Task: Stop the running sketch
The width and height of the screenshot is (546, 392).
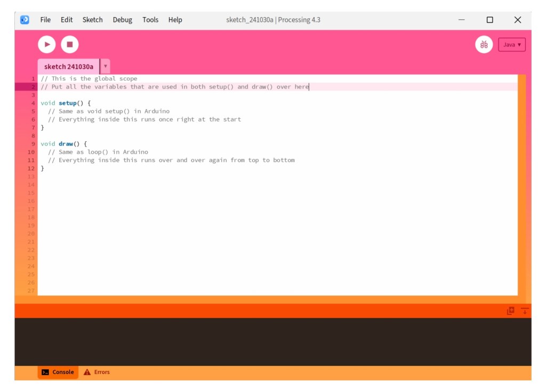Action: click(x=69, y=45)
